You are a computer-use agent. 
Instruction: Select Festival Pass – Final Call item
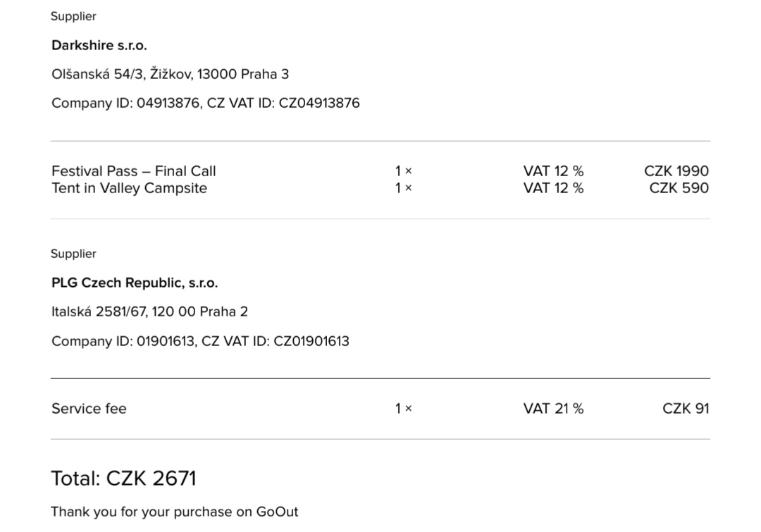(x=133, y=171)
